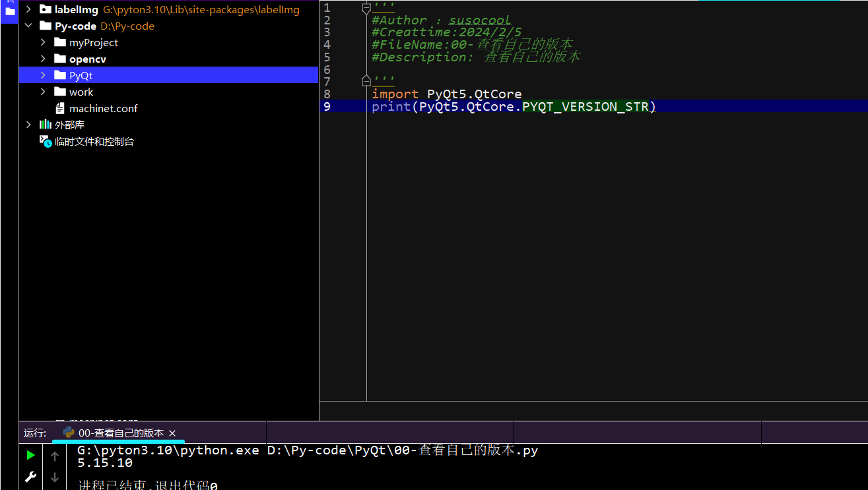The width and height of the screenshot is (868, 490).
Task: Rerun the script with green play button
Action: (30, 455)
